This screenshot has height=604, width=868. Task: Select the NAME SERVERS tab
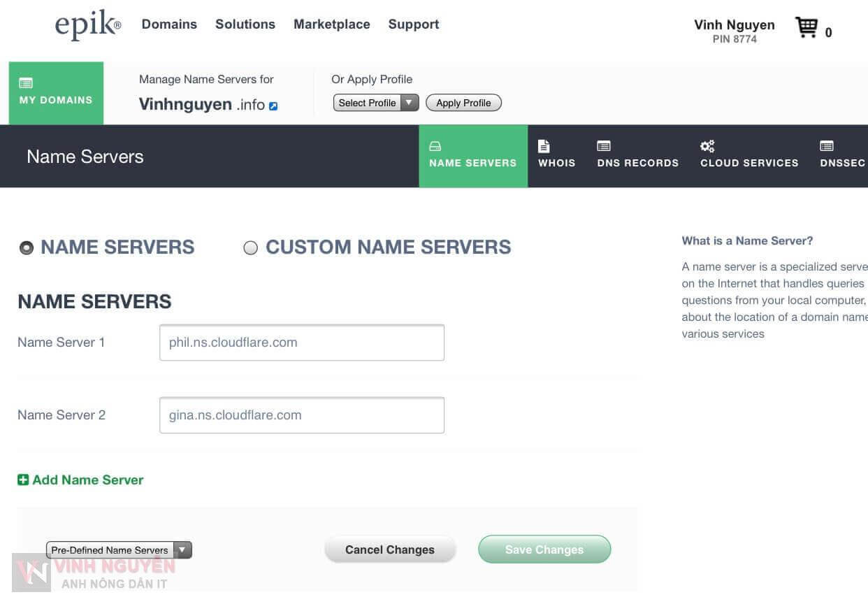473,156
